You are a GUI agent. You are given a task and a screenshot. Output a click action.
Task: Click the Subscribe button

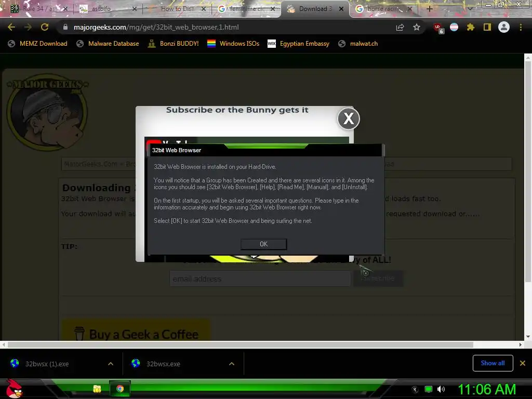378,278
